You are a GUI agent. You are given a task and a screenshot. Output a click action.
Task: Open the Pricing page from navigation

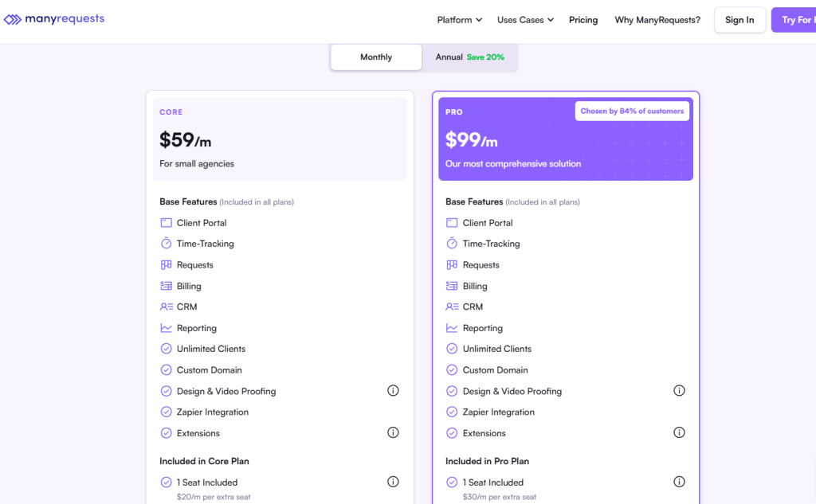click(583, 20)
